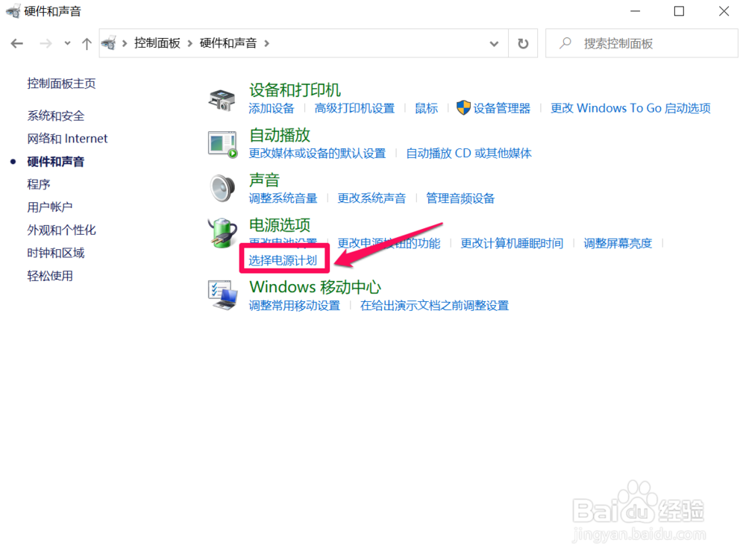746x560 pixels.
Task: Click 调整系统音量 link
Action: coord(283,198)
